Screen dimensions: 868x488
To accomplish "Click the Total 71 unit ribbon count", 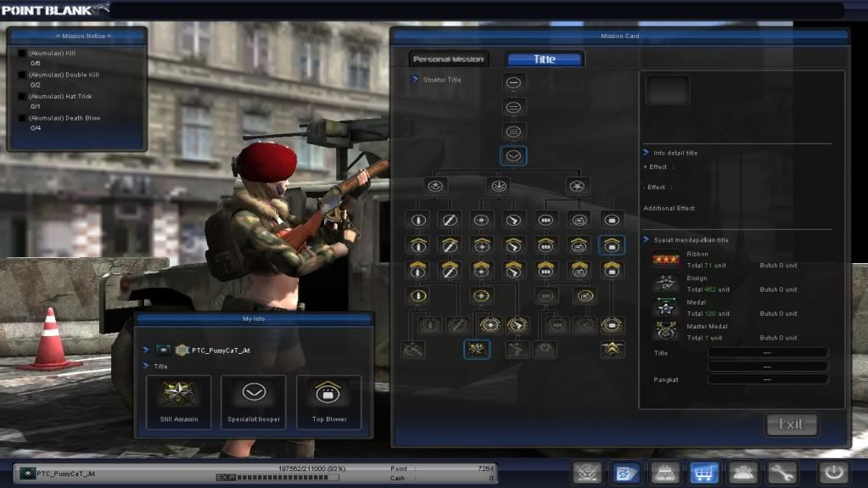I will point(706,266).
